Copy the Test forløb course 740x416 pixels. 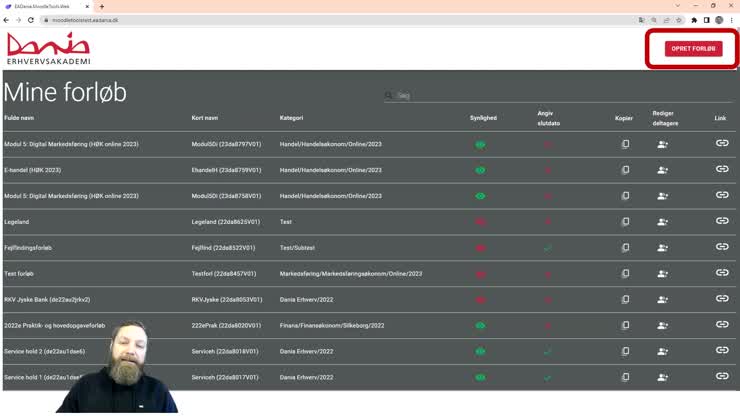pyautogui.click(x=625, y=274)
